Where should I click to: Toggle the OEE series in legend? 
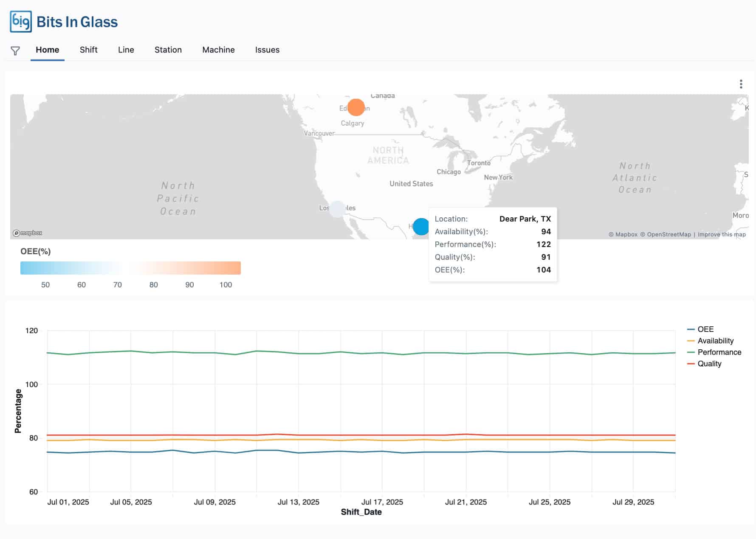pyautogui.click(x=705, y=329)
